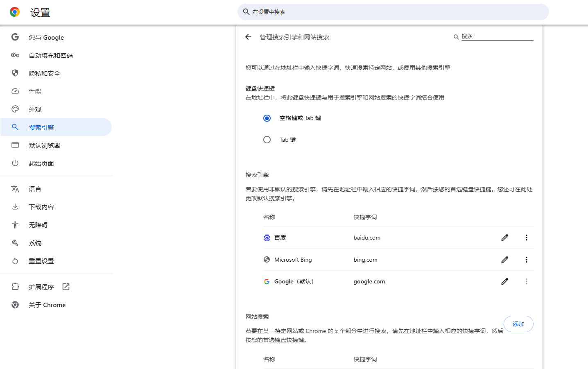Screen dimensions: 588x369
Task: Open 外观 settings page
Action: pyautogui.click(x=56, y=109)
